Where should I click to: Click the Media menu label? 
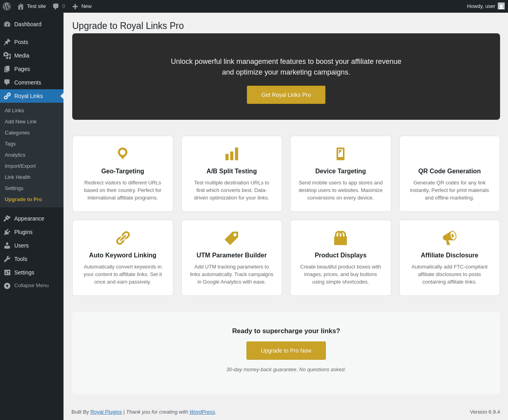[x=22, y=56]
